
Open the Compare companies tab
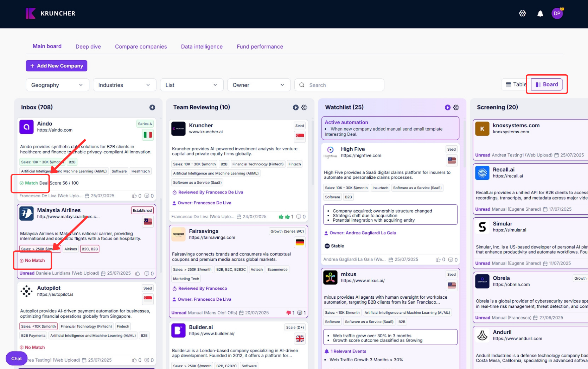[x=141, y=46]
